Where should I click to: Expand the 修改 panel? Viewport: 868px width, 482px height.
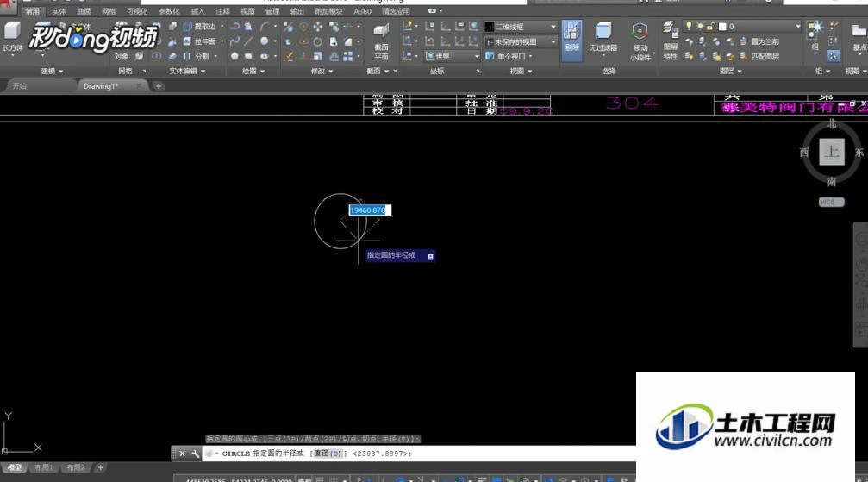(x=322, y=72)
